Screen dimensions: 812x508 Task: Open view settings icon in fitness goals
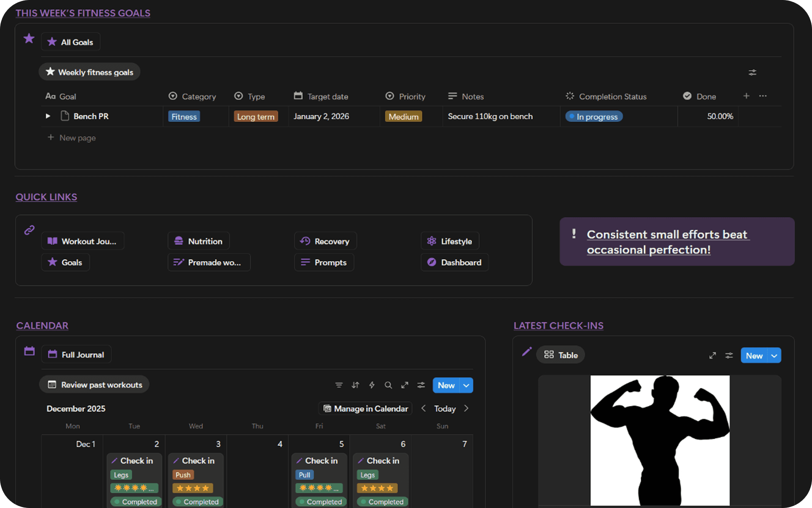752,72
